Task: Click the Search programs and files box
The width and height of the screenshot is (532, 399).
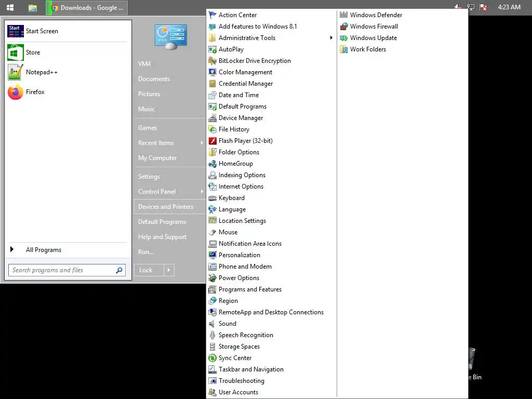Action: 67,270
